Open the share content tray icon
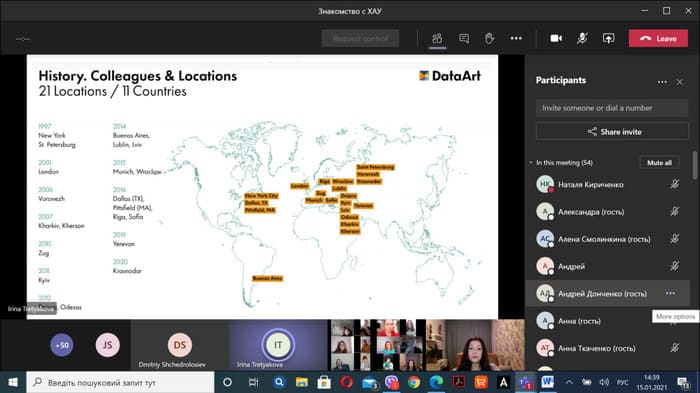The width and height of the screenshot is (700, 393). (x=608, y=38)
